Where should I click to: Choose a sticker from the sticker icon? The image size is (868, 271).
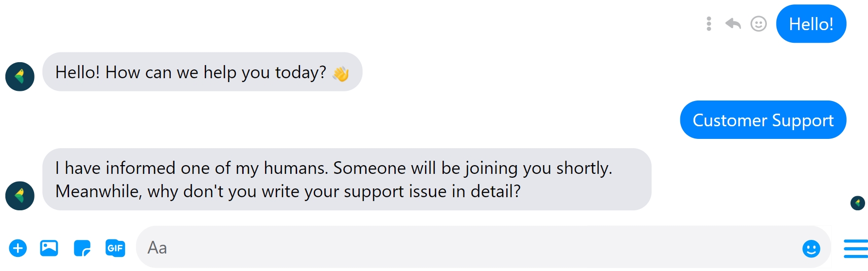coord(82,248)
